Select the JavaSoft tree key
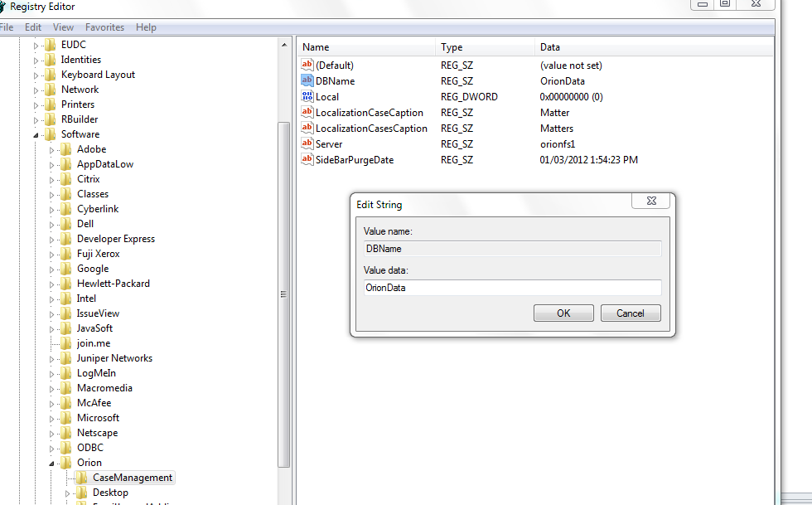Screen dimensions: 812x505 (94, 328)
